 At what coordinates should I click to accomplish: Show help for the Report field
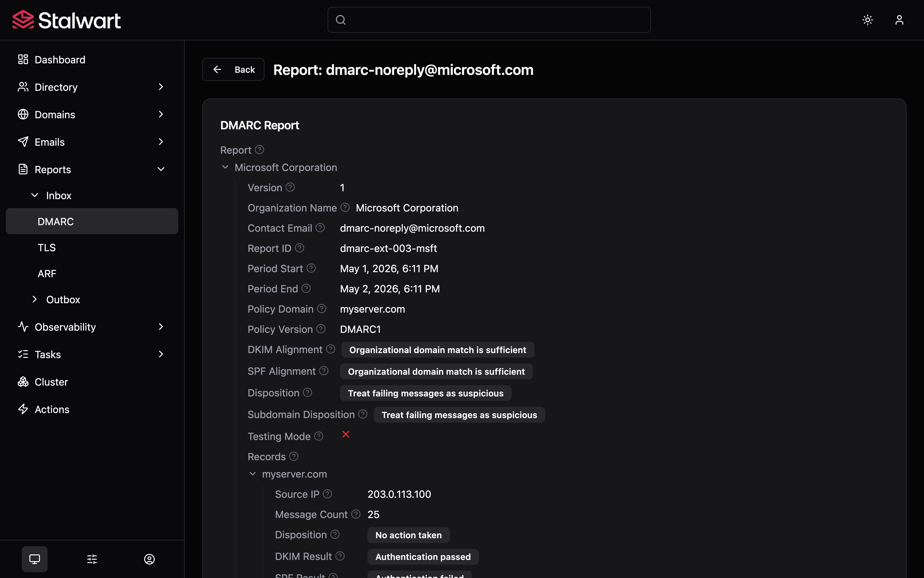click(260, 150)
